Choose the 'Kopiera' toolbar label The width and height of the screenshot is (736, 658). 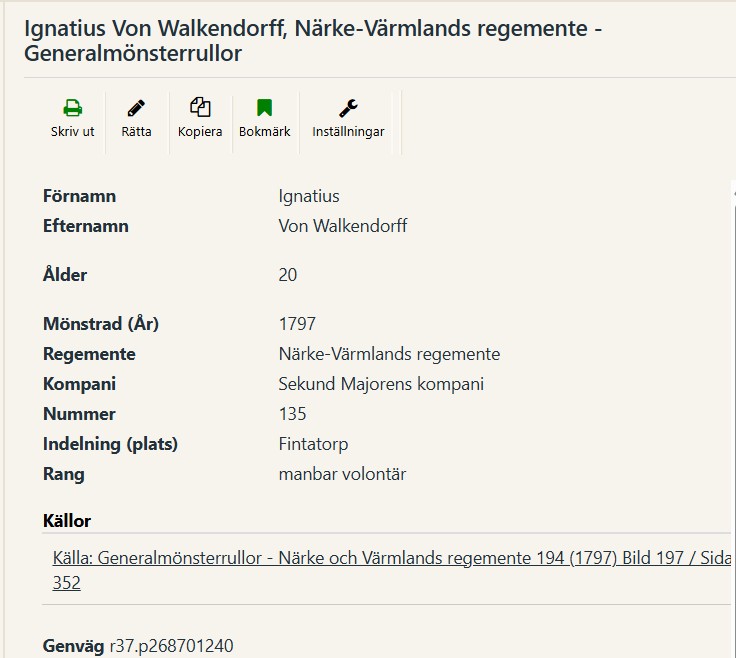200,132
